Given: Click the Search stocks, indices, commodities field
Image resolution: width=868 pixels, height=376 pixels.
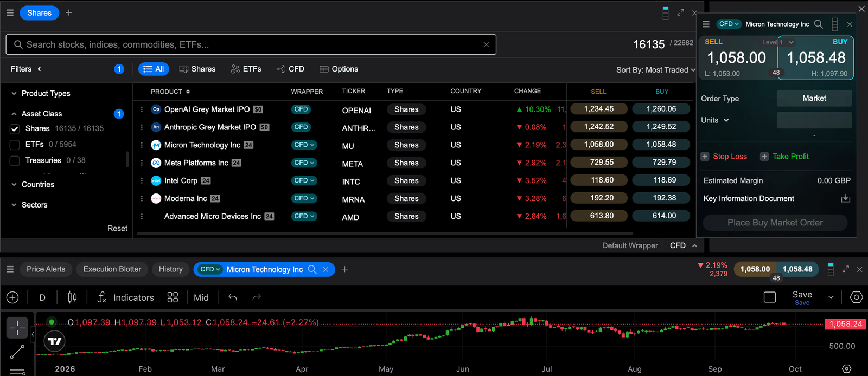Looking at the screenshot, I should click(x=251, y=44).
